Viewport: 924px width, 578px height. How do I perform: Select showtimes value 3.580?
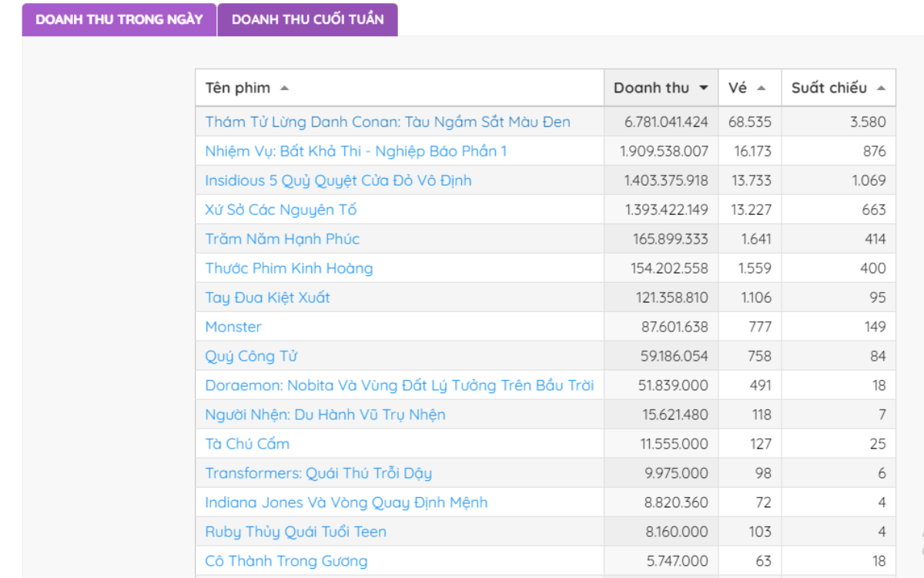point(869,122)
